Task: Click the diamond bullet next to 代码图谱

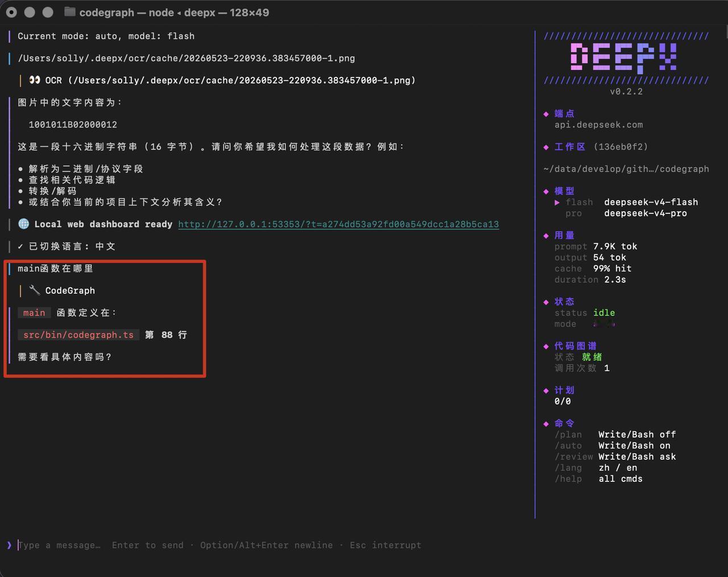Action: tap(546, 346)
